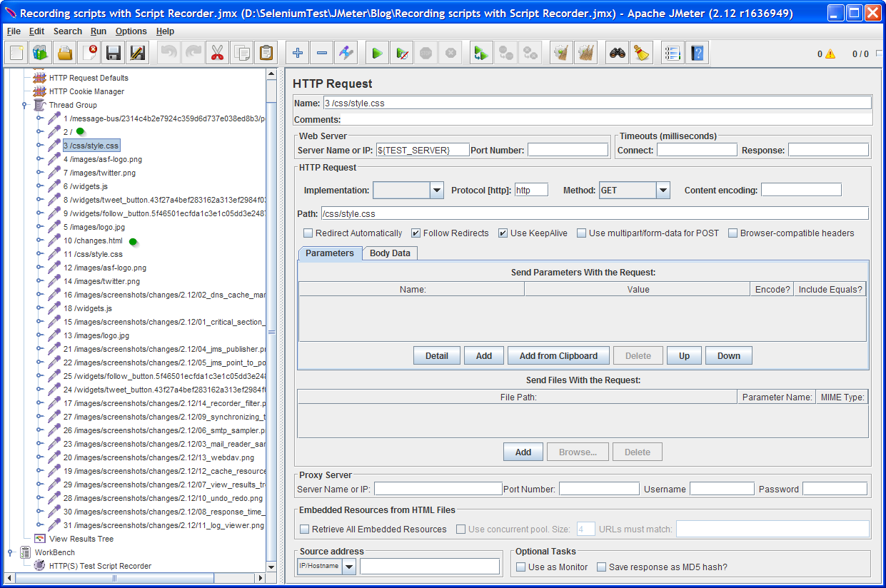Click Add from Clipboard button
Screen dimensions: 886x588
pyautogui.click(x=558, y=356)
